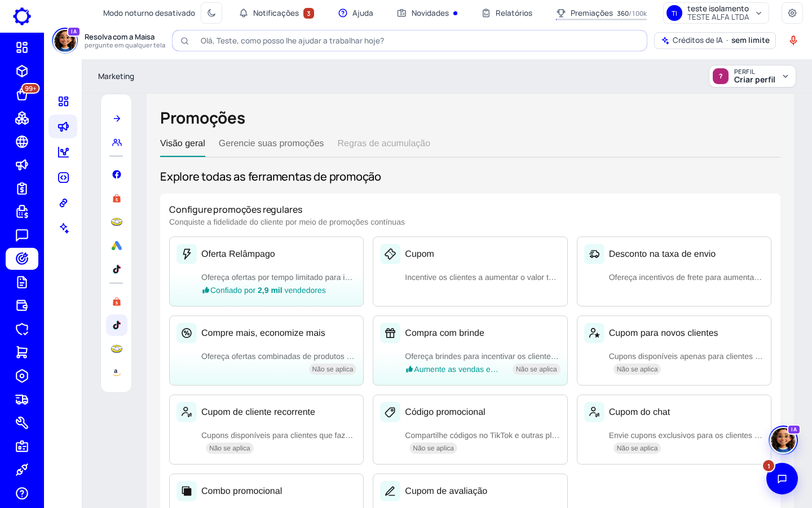
Task: Click the Compre mais, economize mais percent icon
Action: point(187,333)
